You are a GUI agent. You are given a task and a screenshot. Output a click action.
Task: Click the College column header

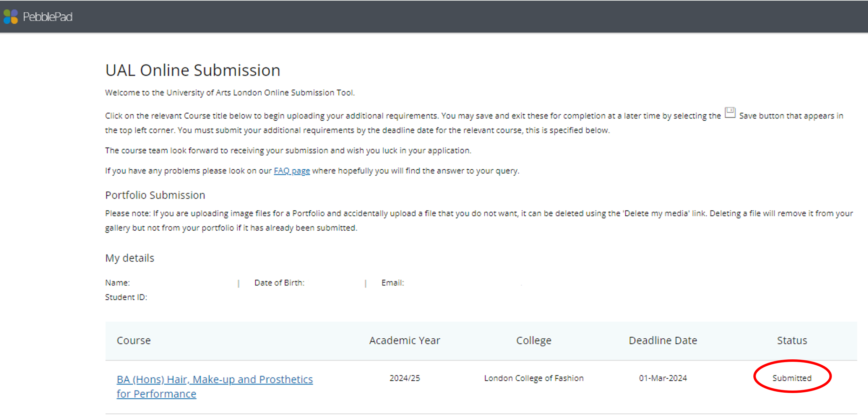point(533,340)
